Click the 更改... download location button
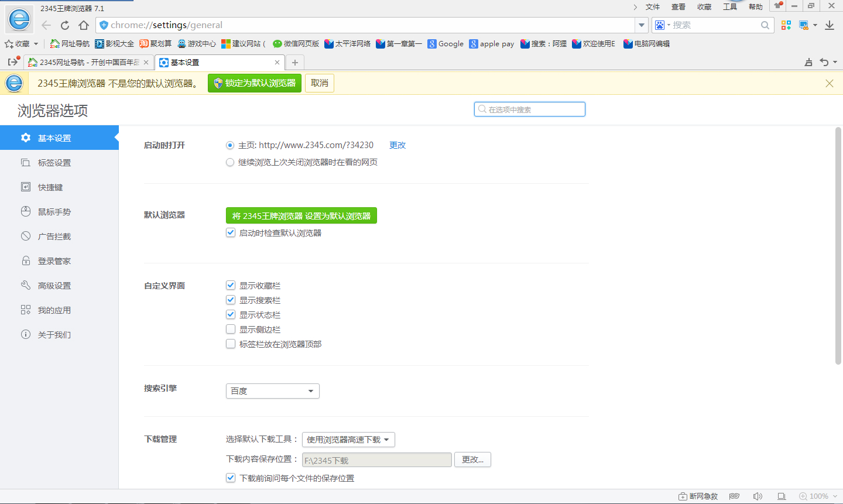This screenshot has height=504, width=843. [x=473, y=460]
